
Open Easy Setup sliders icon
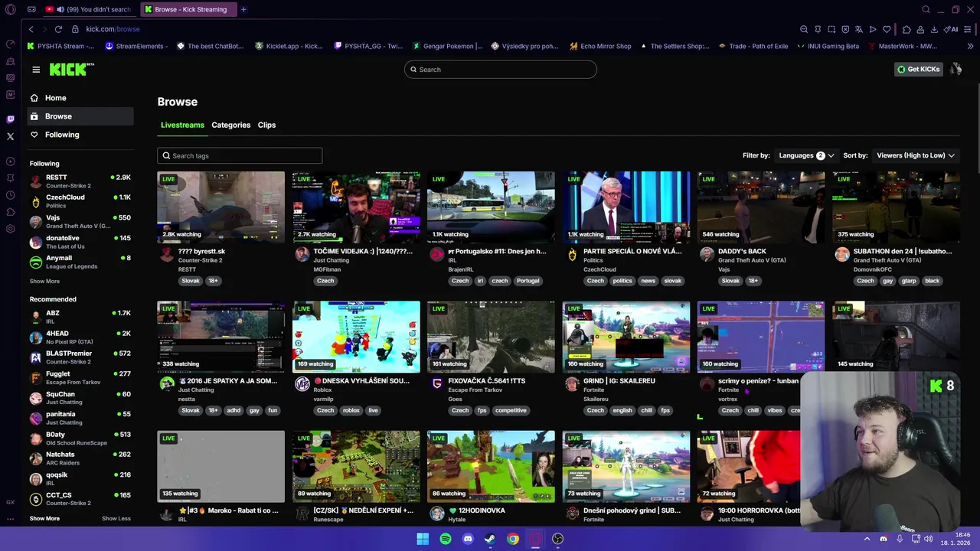[968, 29]
